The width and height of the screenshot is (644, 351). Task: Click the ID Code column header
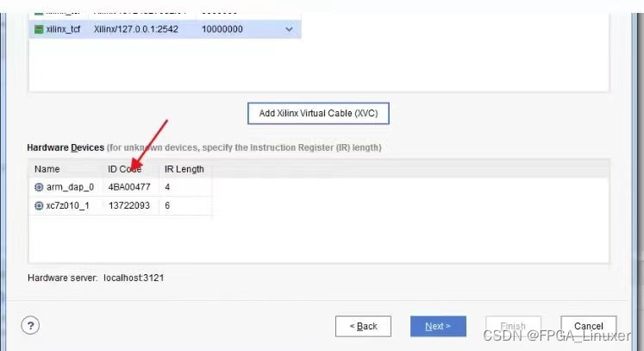pyautogui.click(x=124, y=169)
